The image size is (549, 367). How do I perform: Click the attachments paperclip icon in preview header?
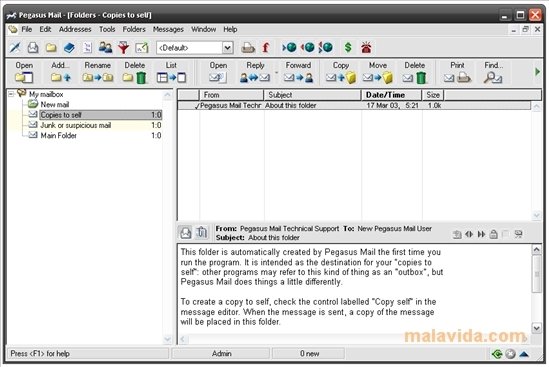tap(201, 233)
